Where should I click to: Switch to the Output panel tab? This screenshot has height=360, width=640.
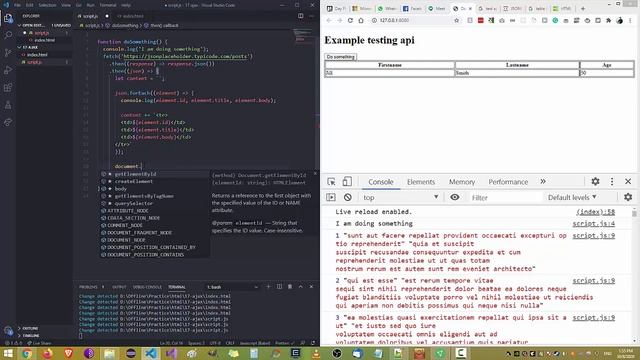tap(119, 287)
